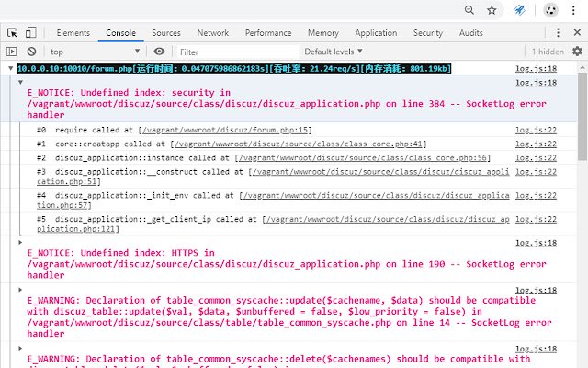Open the Audits tab
This screenshot has height=368, width=588.
(x=471, y=33)
